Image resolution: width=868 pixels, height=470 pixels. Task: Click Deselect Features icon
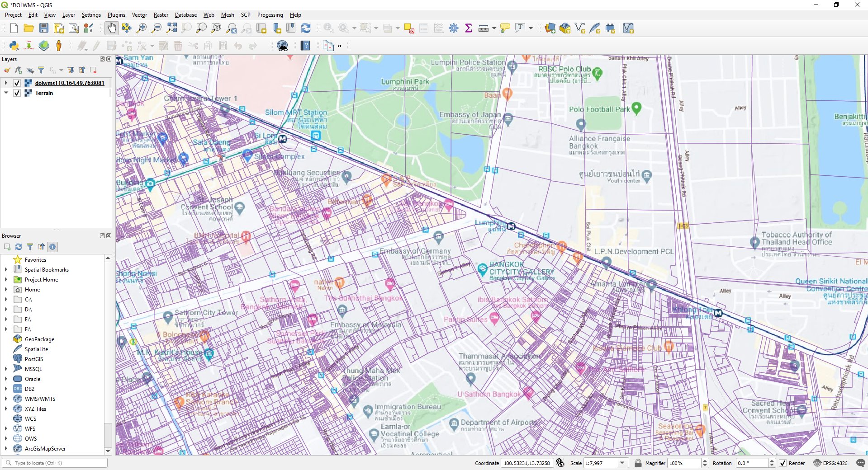click(x=409, y=28)
